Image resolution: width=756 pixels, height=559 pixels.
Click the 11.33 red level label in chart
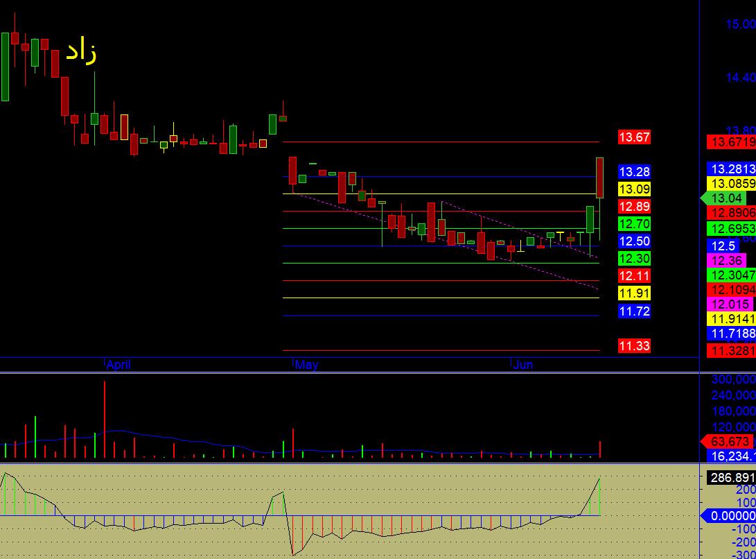[634, 345]
